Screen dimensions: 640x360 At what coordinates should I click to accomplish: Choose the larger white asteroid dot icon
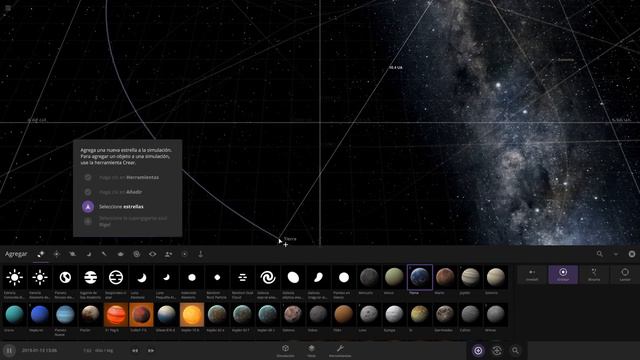point(192,278)
